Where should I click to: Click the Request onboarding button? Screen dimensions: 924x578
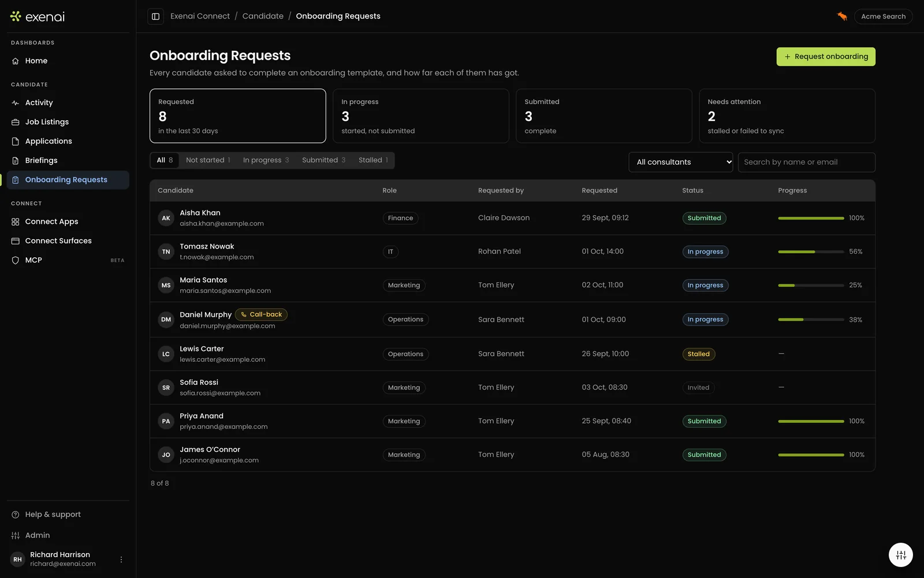point(826,57)
